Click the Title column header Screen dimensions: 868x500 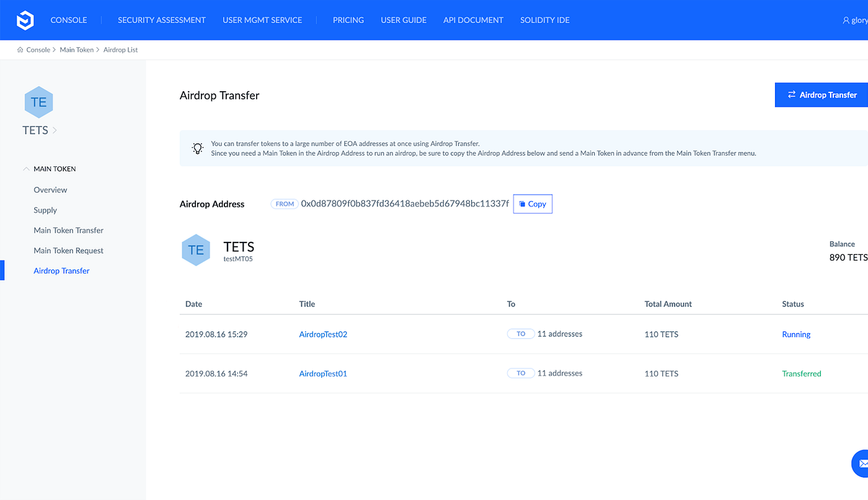[x=307, y=304]
